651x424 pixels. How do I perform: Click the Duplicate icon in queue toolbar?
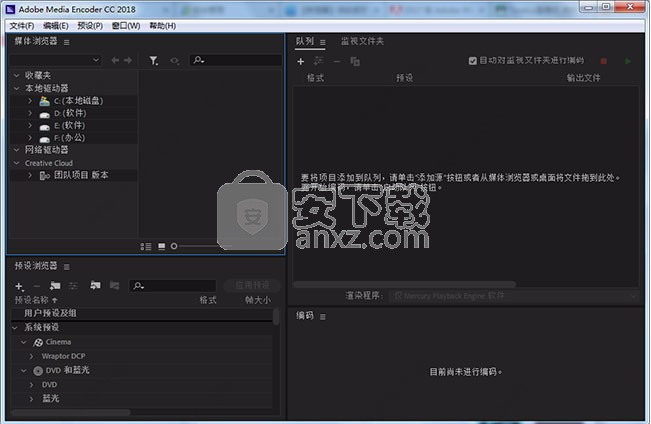pyautogui.click(x=355, y=61)
